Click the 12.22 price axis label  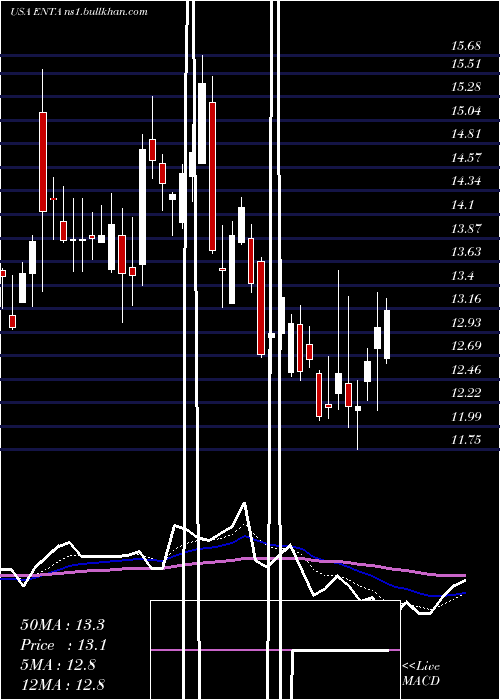pos(466,392)
